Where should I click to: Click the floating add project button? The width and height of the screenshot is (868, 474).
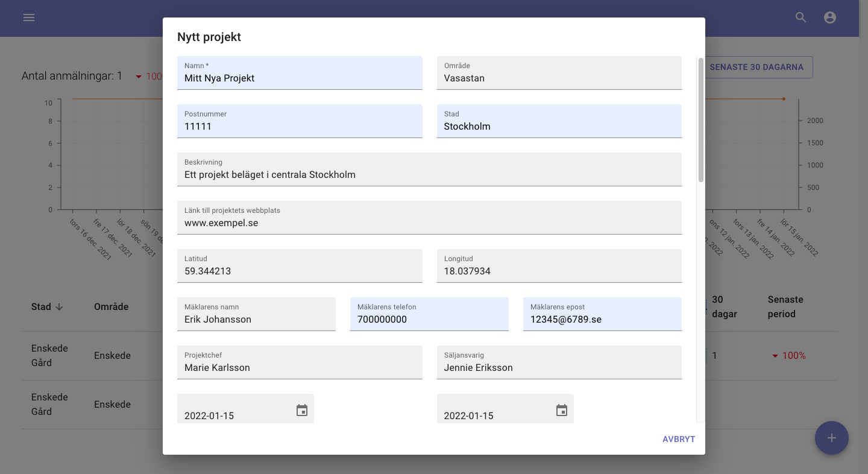[831, 438]
